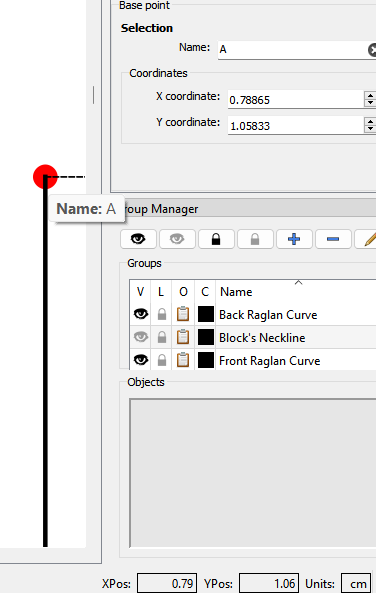The width and height of the screenshot is (376, 593).
Task: Toggle the lock on Block's Neckline group
Action: [162, 337]
